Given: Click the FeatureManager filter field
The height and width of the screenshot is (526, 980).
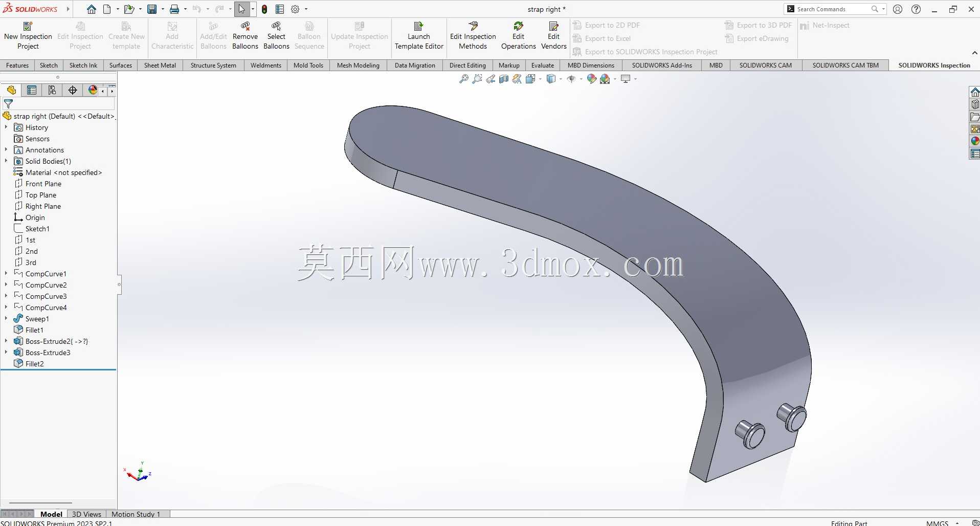Looking at the screenshot, I should pos(58,103).
